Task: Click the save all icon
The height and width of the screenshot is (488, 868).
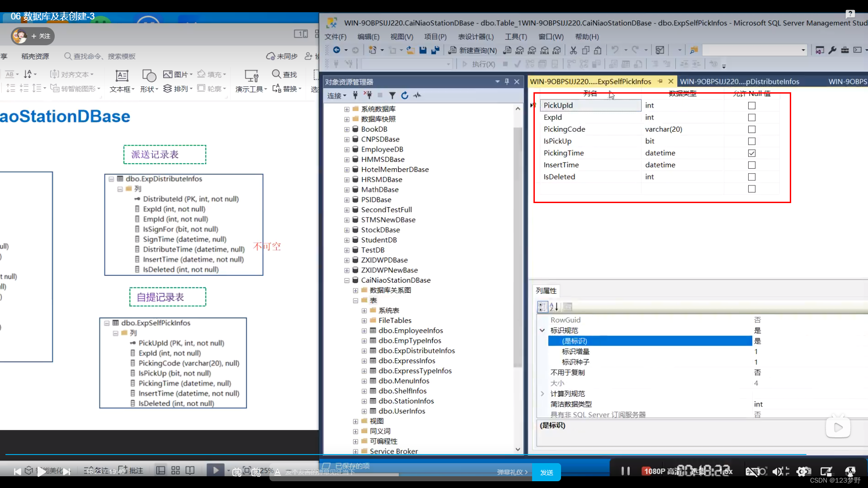Action: coord(435,50)
